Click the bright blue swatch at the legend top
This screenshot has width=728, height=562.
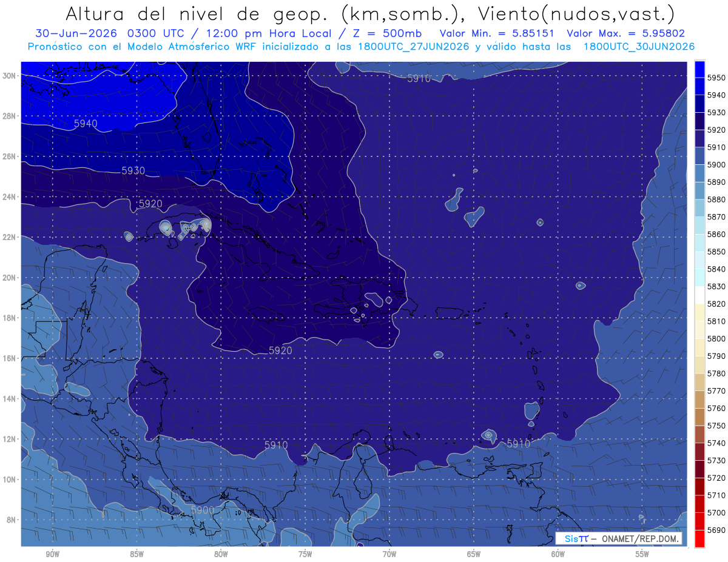(x=699, y=69)
